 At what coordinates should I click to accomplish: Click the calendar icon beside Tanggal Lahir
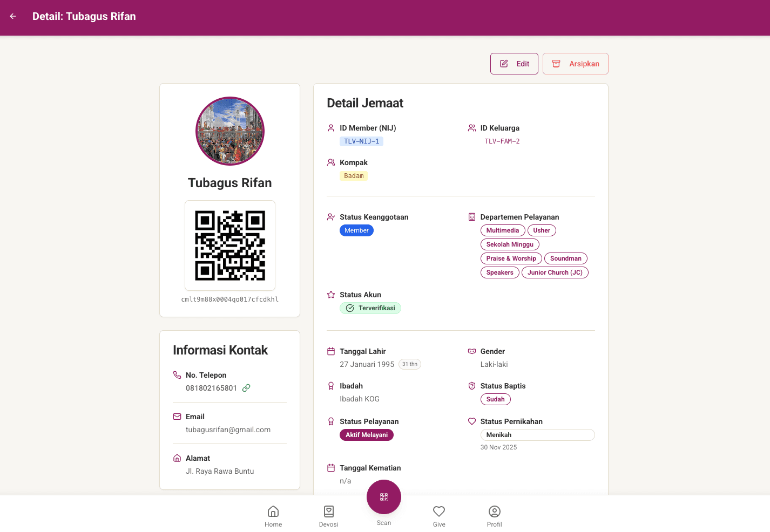331,351
